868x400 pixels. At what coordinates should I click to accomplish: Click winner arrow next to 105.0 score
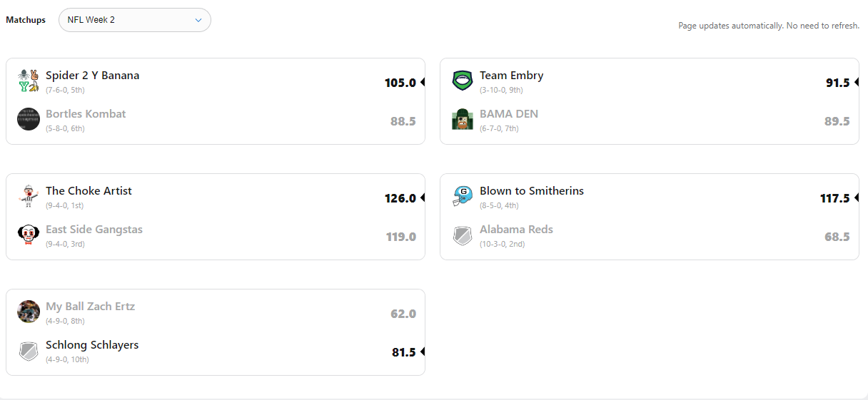click(423, 82)
